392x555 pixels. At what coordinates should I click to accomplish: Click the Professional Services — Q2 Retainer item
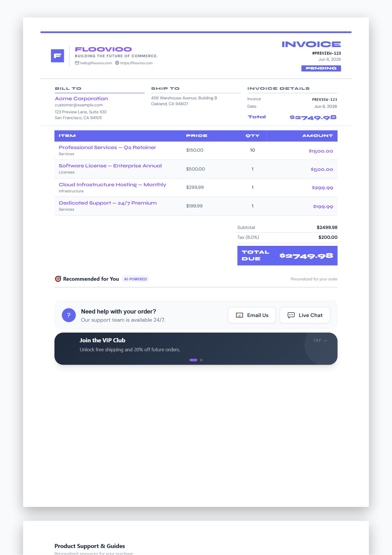click(x=107, y=148)
